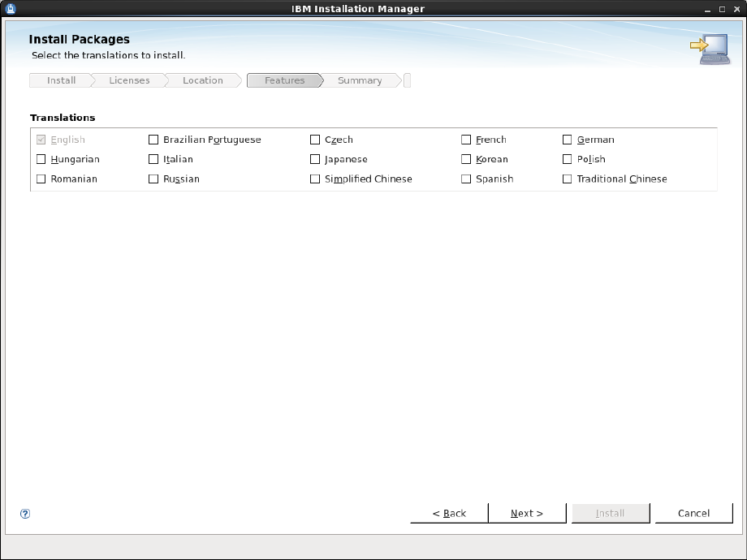Click the < Back button
747x560 pixels.
(x=449, y=513)
